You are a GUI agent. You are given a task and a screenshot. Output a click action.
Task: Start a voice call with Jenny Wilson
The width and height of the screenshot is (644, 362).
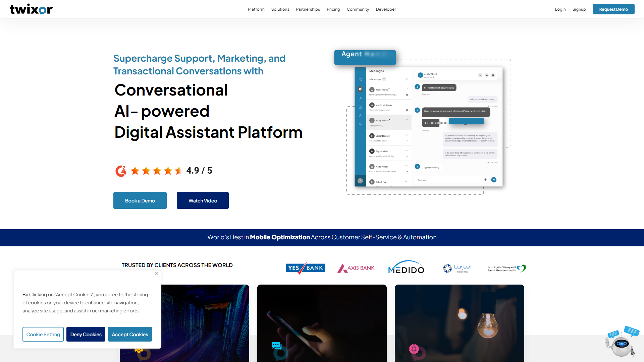click(480, 75)
